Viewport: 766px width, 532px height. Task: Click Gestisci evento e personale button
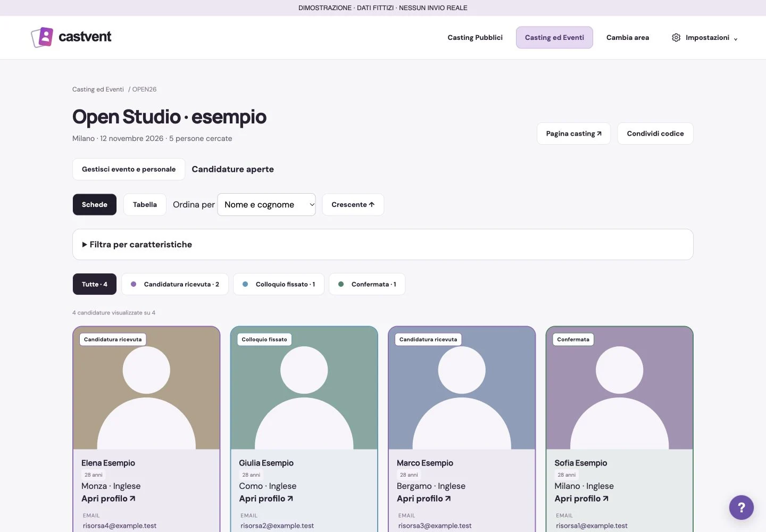click(x=129, y=169)
